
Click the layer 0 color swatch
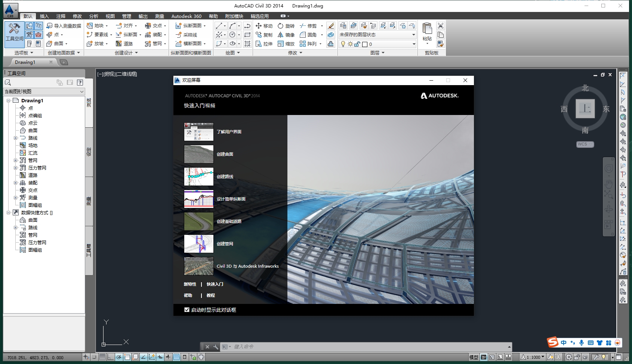coord(365,44)
